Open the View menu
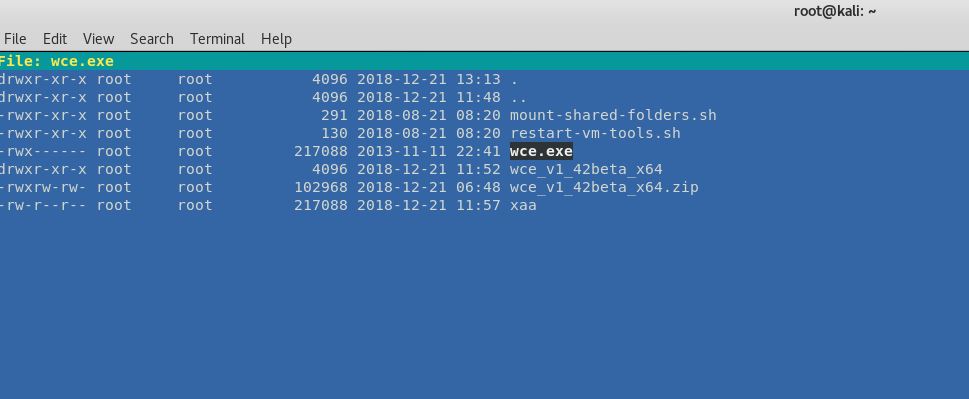 pos(98,39)
